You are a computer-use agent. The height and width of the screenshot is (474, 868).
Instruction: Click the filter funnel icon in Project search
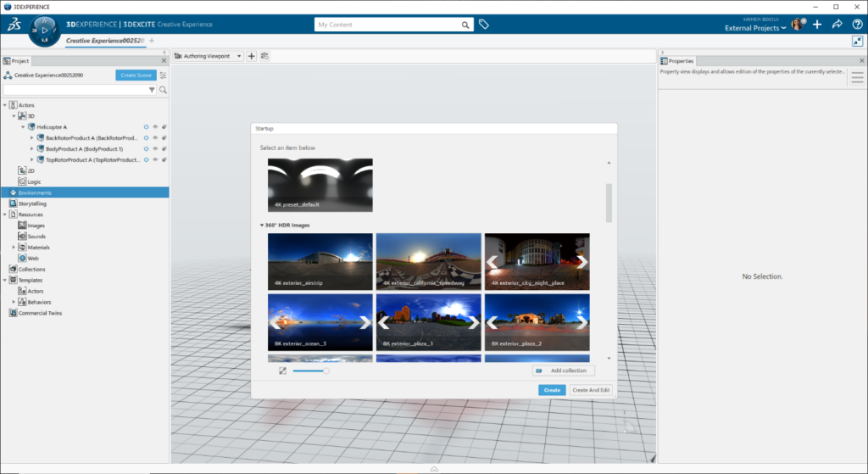152,90
